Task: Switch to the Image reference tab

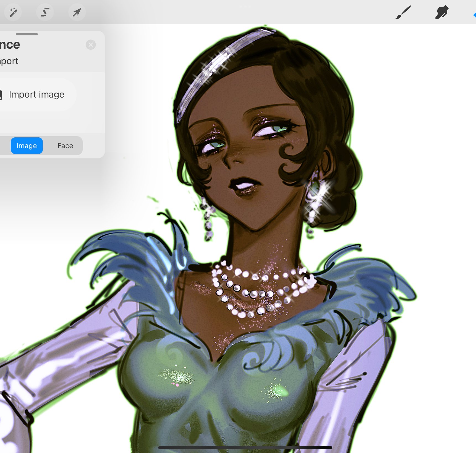Action: pos(27,146)
